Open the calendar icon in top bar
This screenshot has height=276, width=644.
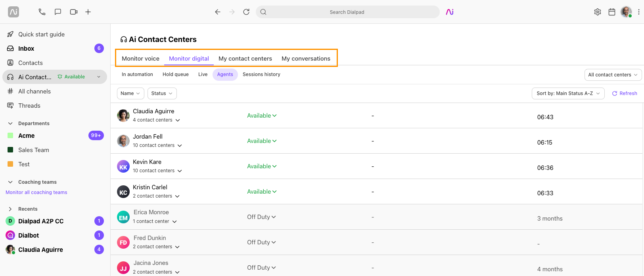coord(612,12)
